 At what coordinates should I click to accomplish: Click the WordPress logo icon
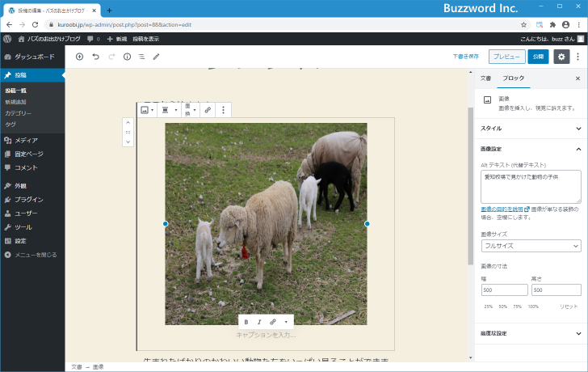7,39
